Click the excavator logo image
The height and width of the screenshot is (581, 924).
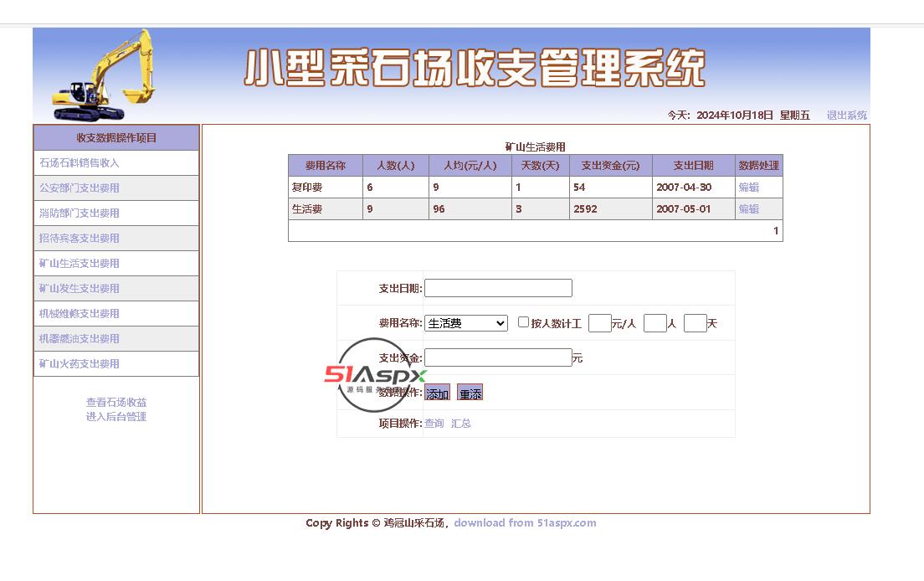click(x=103, y=75)
